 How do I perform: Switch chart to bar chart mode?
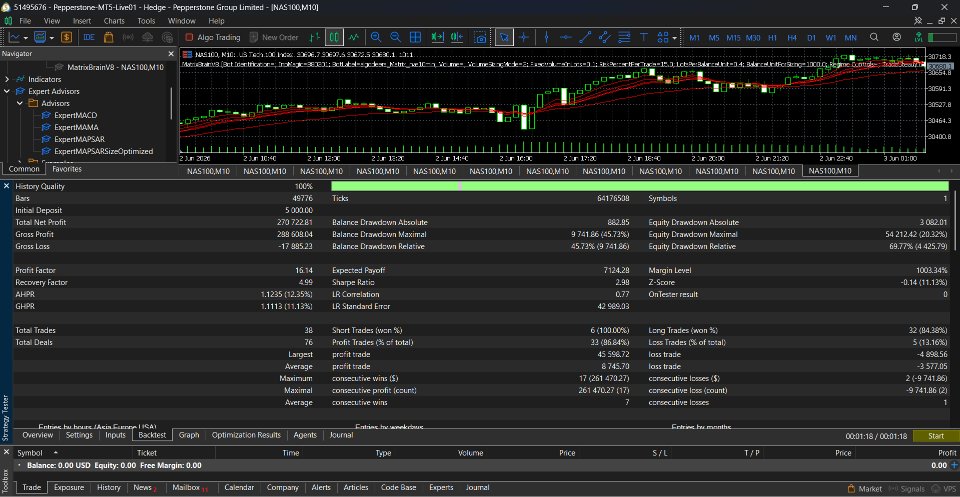tap(315, 37)
